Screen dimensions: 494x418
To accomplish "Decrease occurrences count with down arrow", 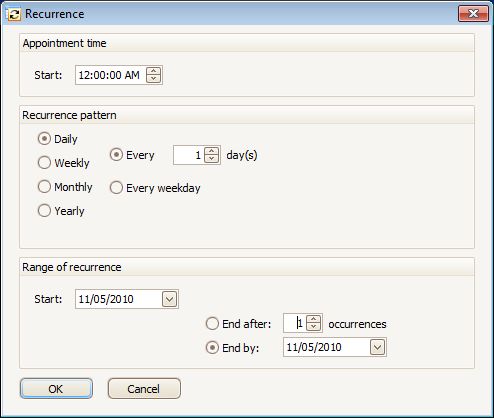I will tap(313, 327).
